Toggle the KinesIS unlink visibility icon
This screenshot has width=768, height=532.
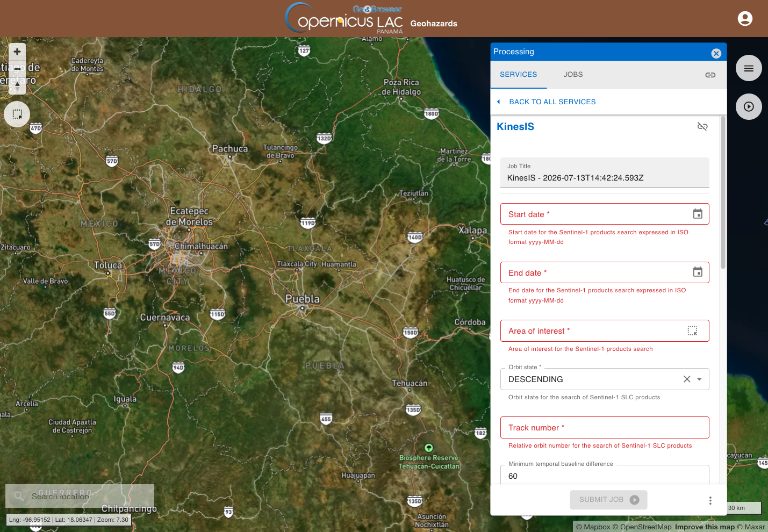702,126
